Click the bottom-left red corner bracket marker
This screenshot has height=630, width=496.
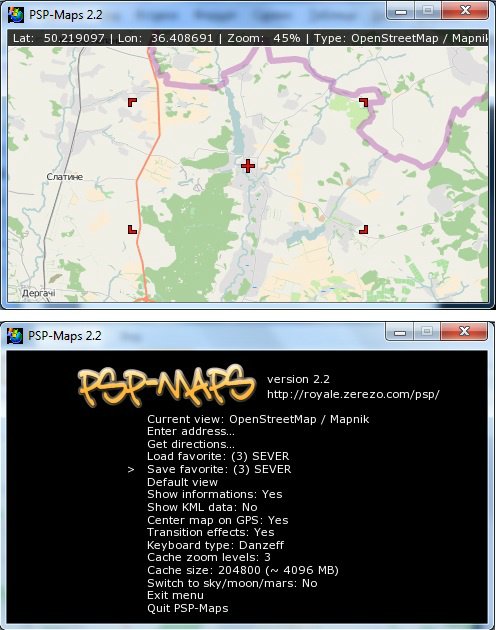132,229
